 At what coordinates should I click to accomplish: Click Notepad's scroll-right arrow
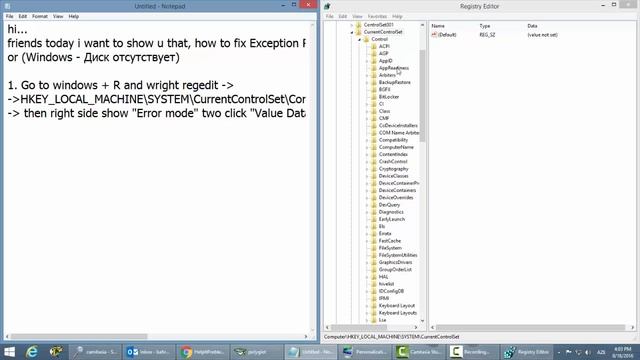click(x=306, y=336)
